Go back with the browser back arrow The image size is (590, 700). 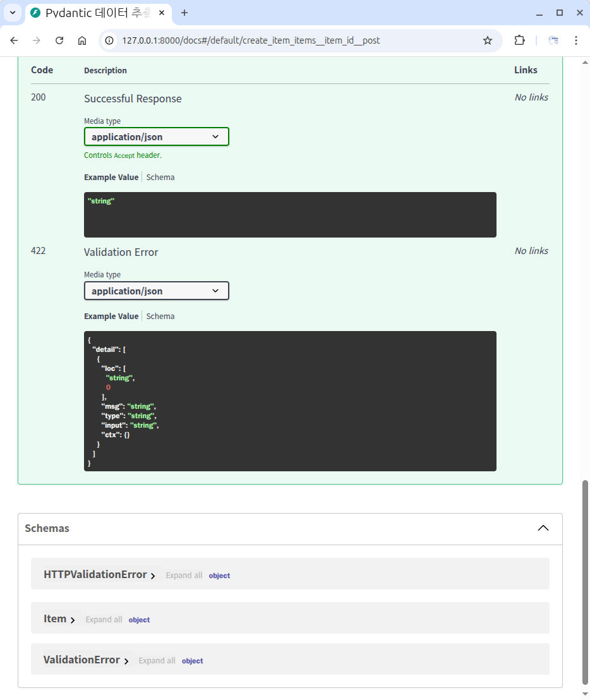14,40
